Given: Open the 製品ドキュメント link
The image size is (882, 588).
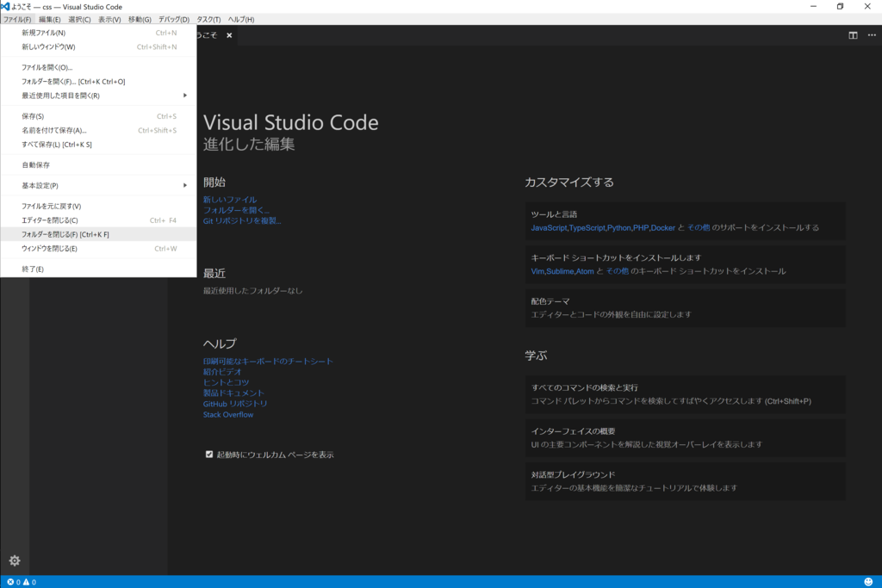Looking at the screenshot, I should [x=233, y=393].
